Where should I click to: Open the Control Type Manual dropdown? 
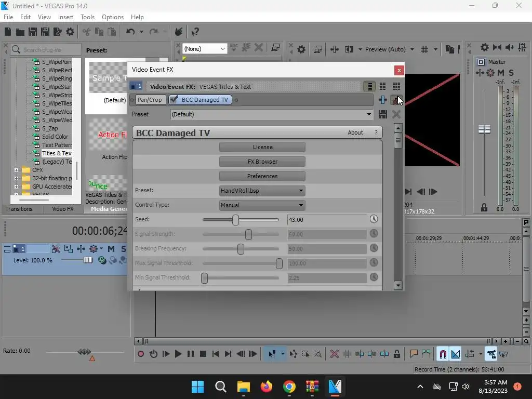262,205
